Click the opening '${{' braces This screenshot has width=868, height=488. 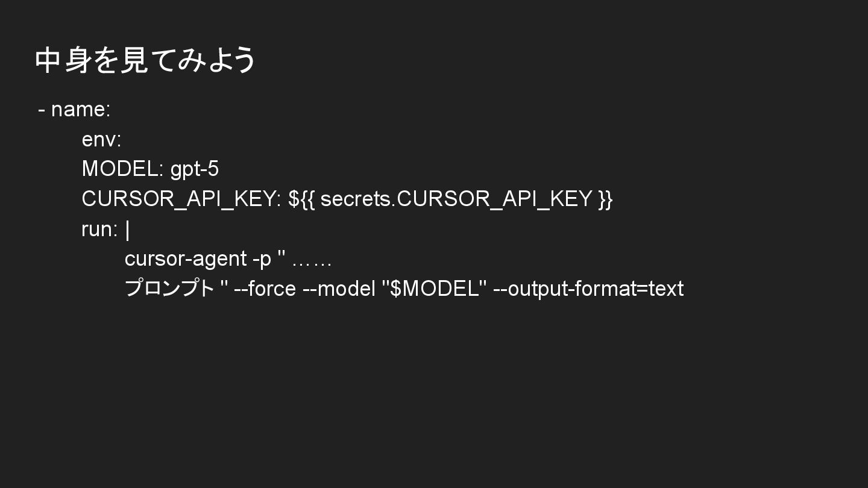301,199
